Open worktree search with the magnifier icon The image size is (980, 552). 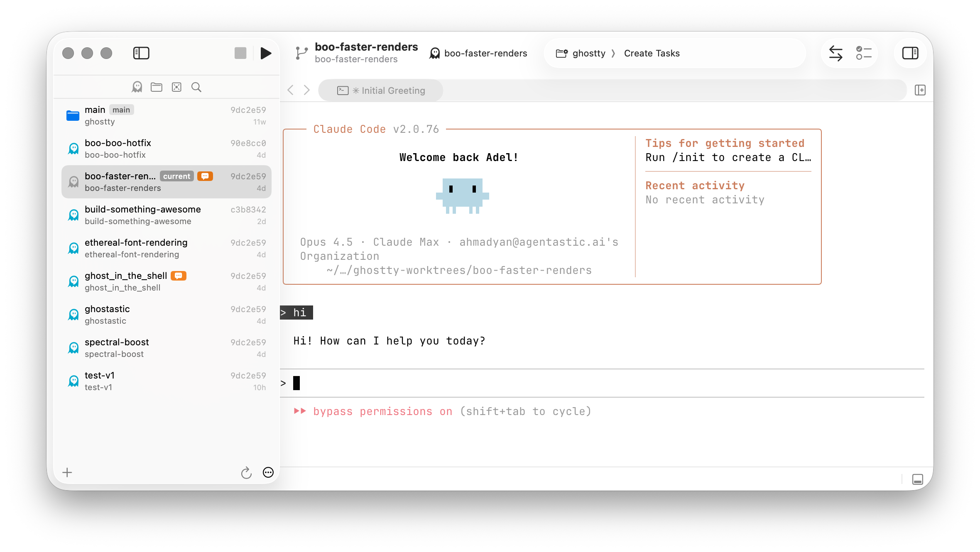tap(196, 87)
